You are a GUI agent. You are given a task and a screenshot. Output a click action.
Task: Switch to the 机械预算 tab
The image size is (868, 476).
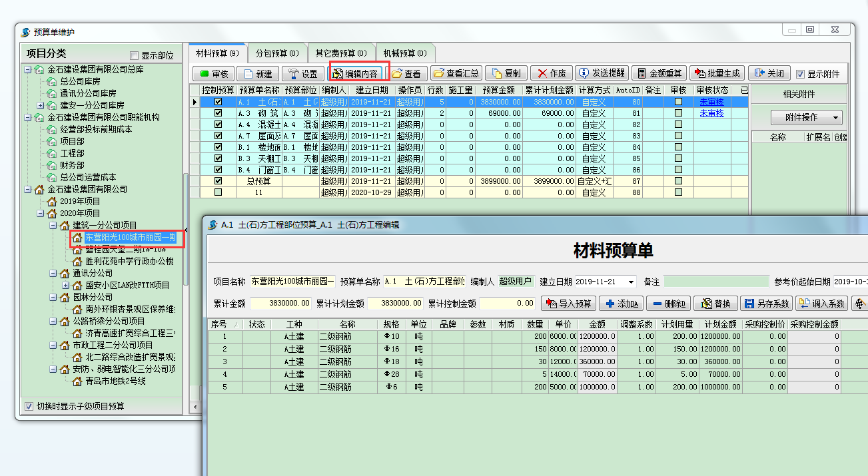pyautogui.click(x=404, y=53)
